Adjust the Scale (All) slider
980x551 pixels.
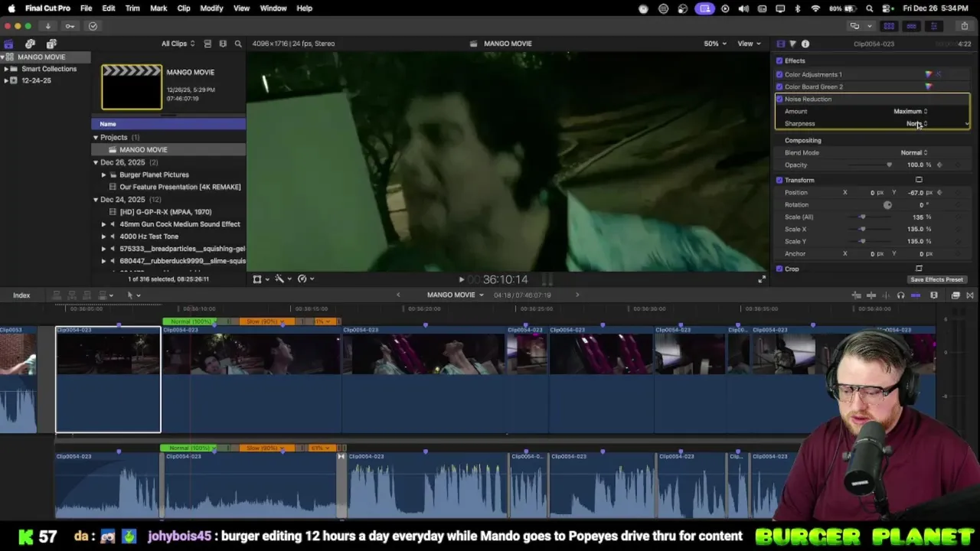[x=863, y=217]
